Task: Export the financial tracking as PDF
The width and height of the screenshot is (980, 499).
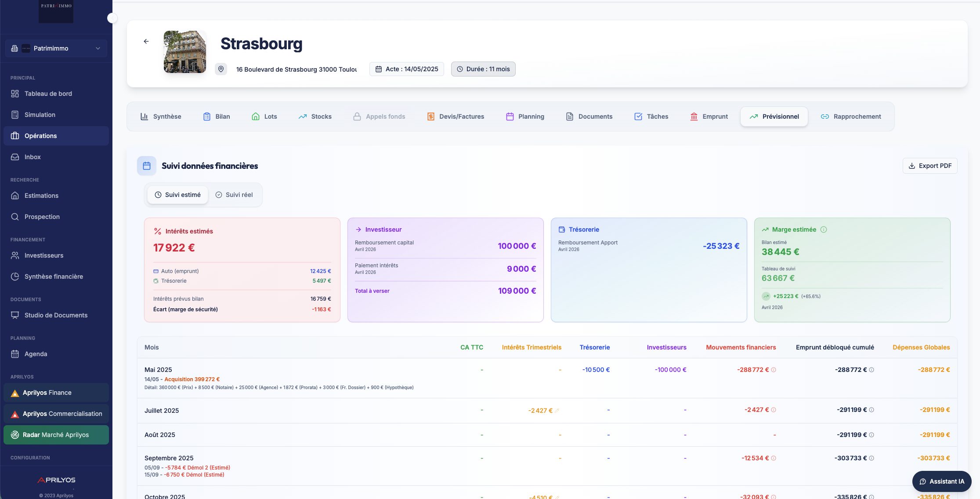Action: coord(929,166)
